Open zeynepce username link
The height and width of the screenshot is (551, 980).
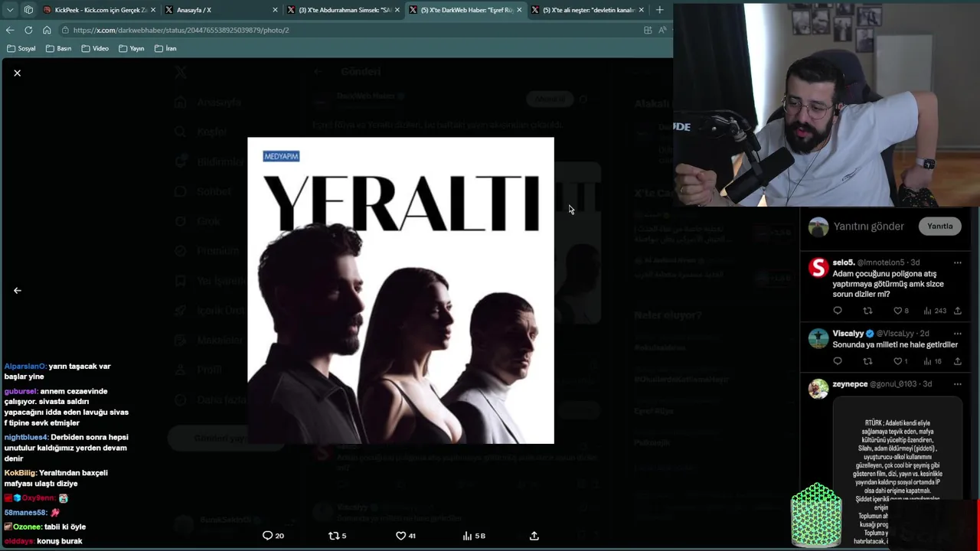click(x=850, y=384)
